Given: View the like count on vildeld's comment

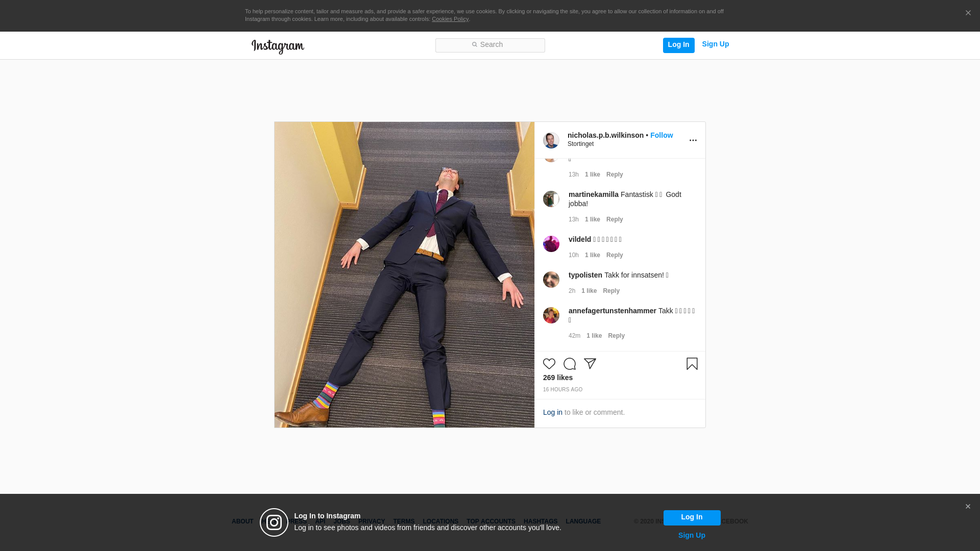Looking at the screenshot, I should pyautogui.click(x=592, y=255).
